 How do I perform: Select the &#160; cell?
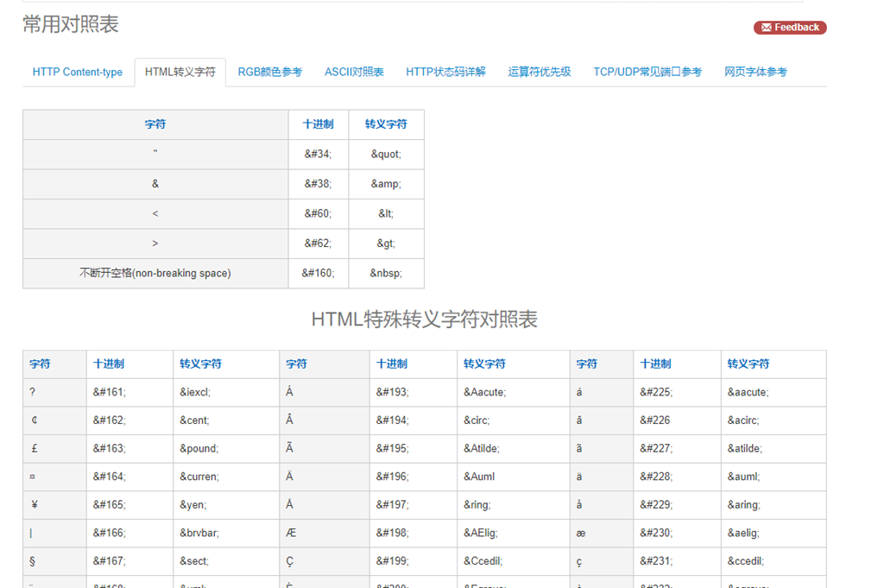(318, 274)
